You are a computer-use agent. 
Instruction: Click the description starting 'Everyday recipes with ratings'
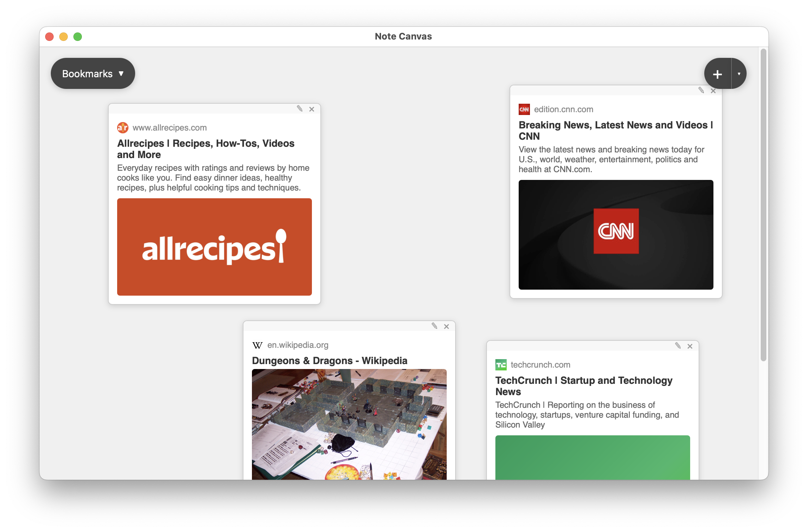pos(213,178)
